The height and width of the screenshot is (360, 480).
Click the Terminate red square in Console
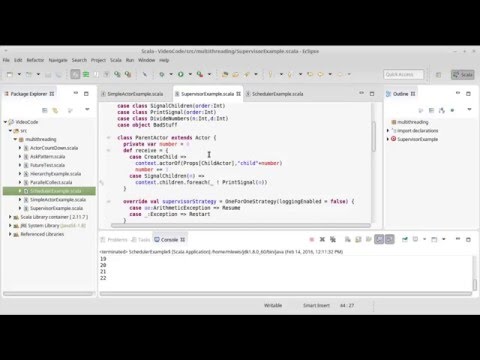[312, 239]
